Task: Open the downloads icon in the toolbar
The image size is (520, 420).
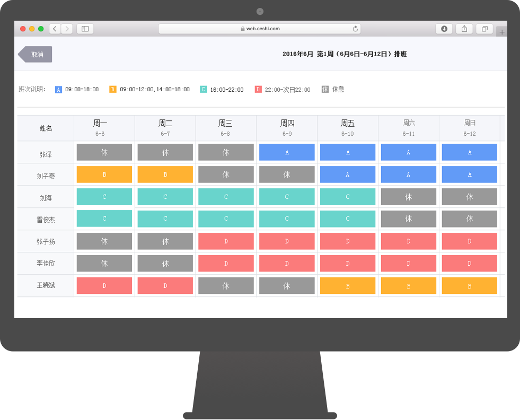Action: pyautogui.click(x=444, y=29)
